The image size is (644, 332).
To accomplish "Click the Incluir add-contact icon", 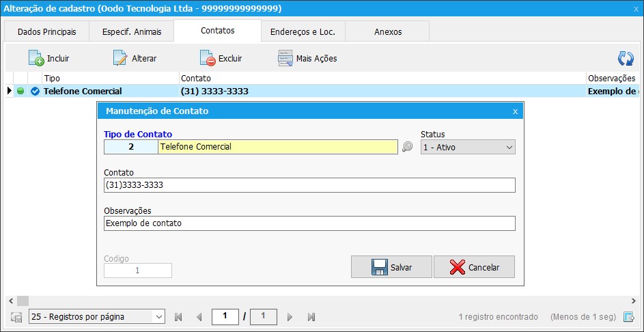I will pyautogui.click(x=36, y=58).
